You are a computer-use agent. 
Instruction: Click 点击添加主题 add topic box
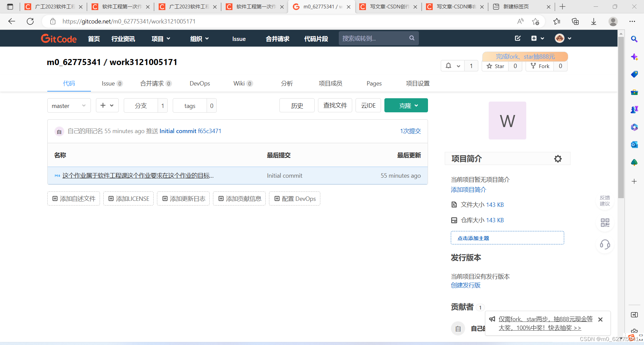coord(507,238)
